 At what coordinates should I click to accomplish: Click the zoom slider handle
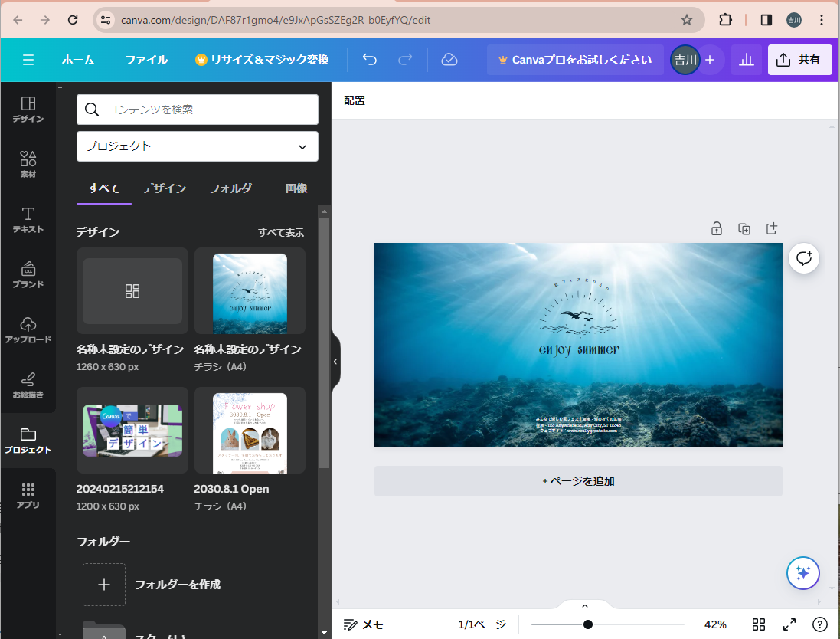588,624
